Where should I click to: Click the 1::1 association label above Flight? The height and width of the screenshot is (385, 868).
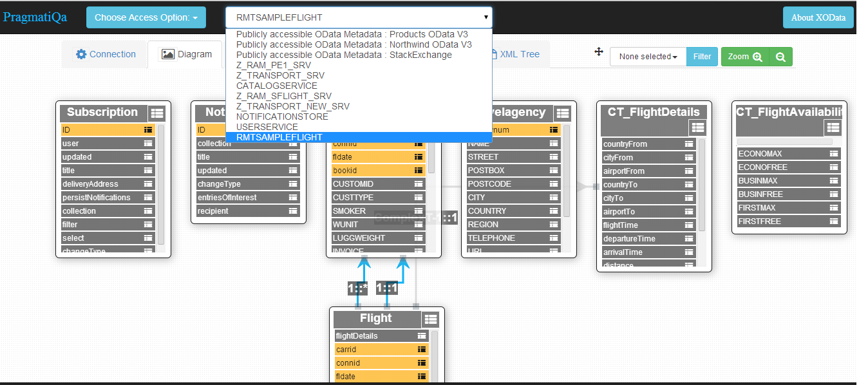coord(387,288)
